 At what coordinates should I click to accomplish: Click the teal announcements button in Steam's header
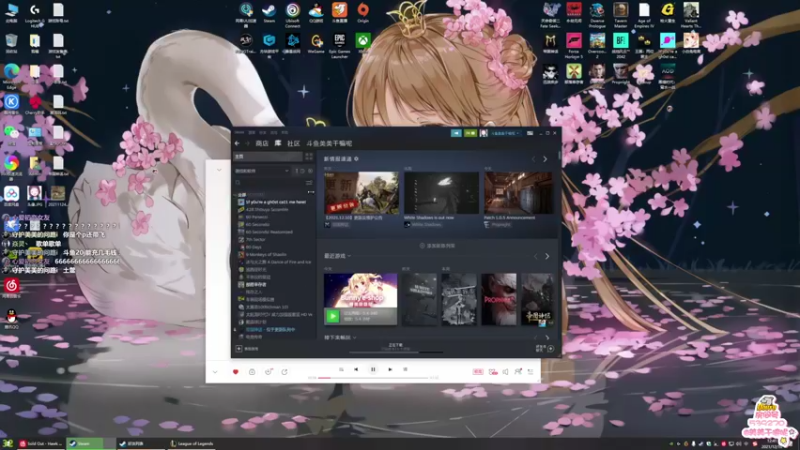pos(456,133)
